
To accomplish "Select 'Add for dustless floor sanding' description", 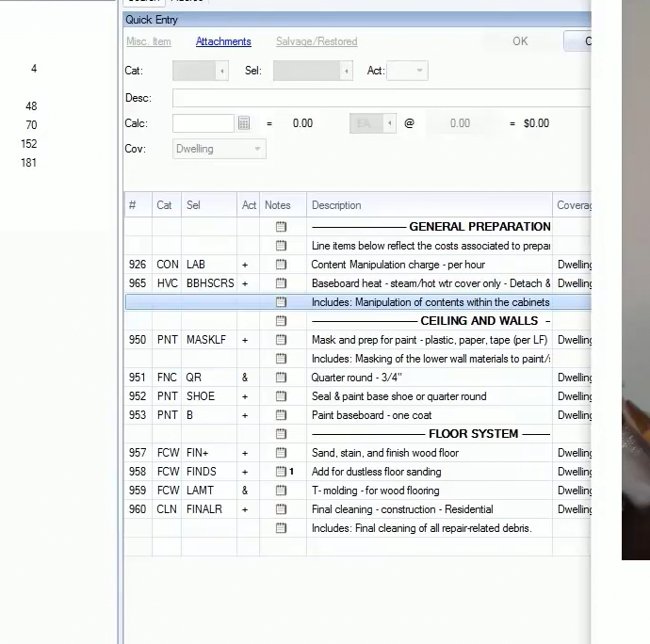I will click(377, 472).
